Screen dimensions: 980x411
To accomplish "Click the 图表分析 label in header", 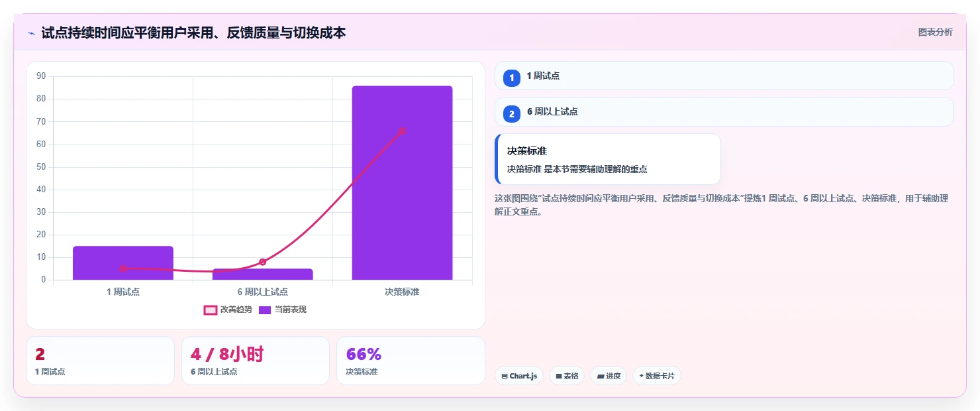I will (x=935, y=32).
